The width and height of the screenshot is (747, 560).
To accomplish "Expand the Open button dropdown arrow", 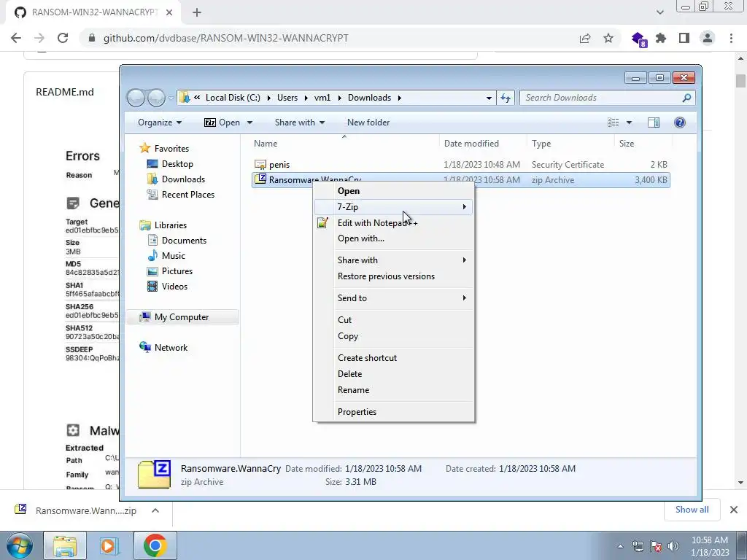I will click(x=249, y=122).
